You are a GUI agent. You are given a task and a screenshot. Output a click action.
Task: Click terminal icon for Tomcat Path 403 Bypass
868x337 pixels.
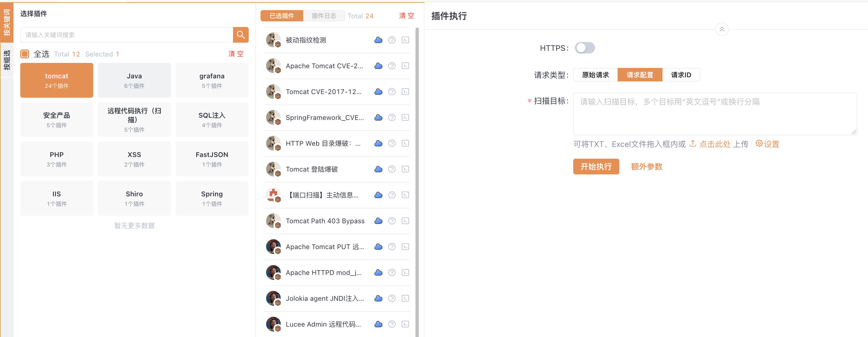point(405,221)
